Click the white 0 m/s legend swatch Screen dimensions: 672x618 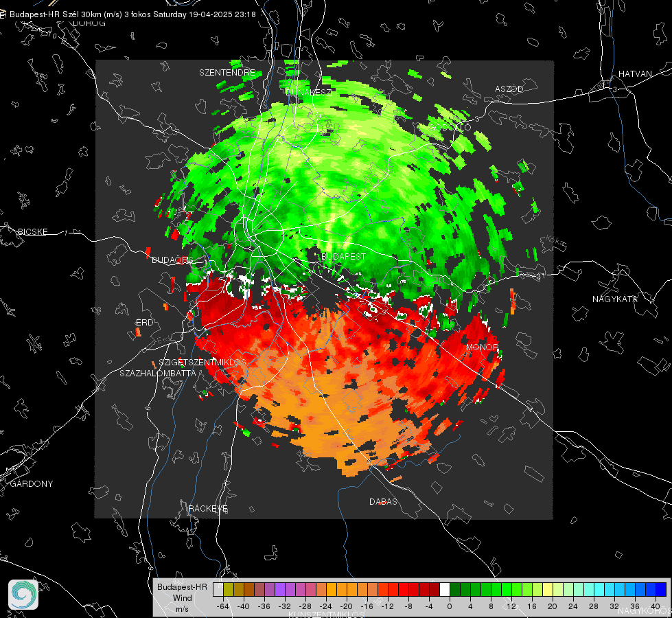(445, 590)
